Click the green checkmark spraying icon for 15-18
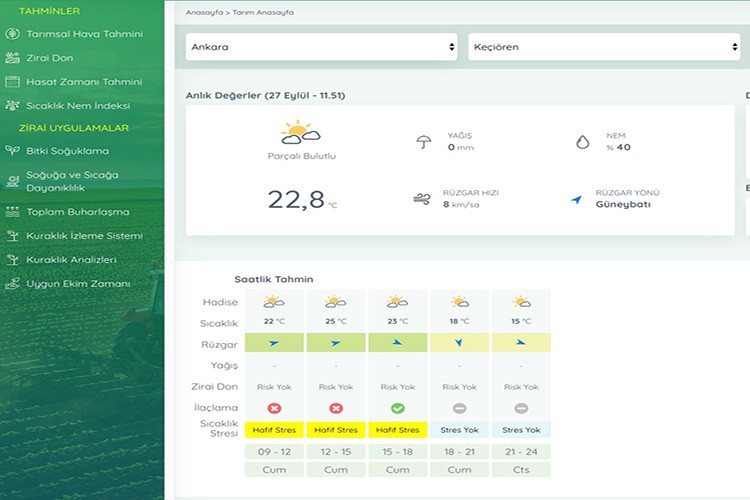Image resolution: width=750 pixels, height=500 pixels. [397, 408]
